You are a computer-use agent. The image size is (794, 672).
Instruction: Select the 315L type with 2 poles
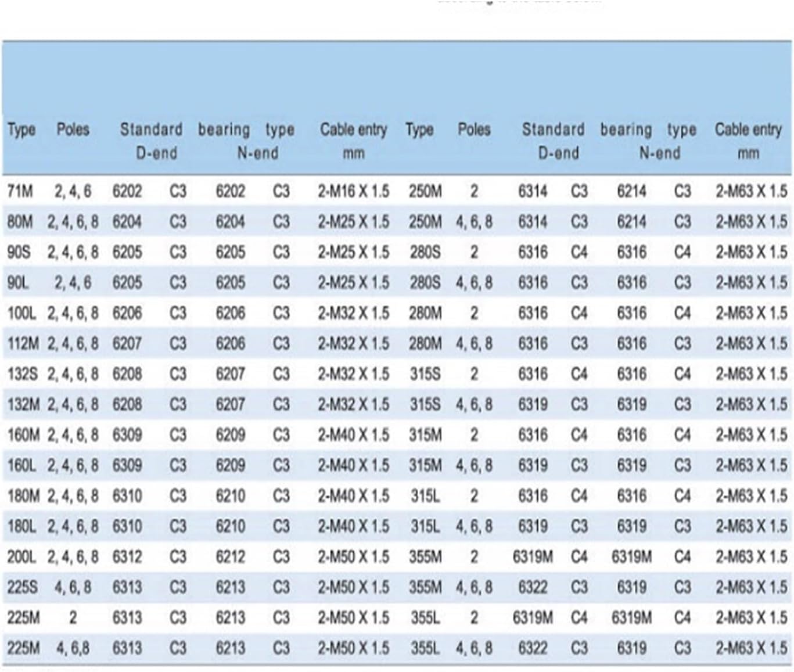click(x=425, y=495)
